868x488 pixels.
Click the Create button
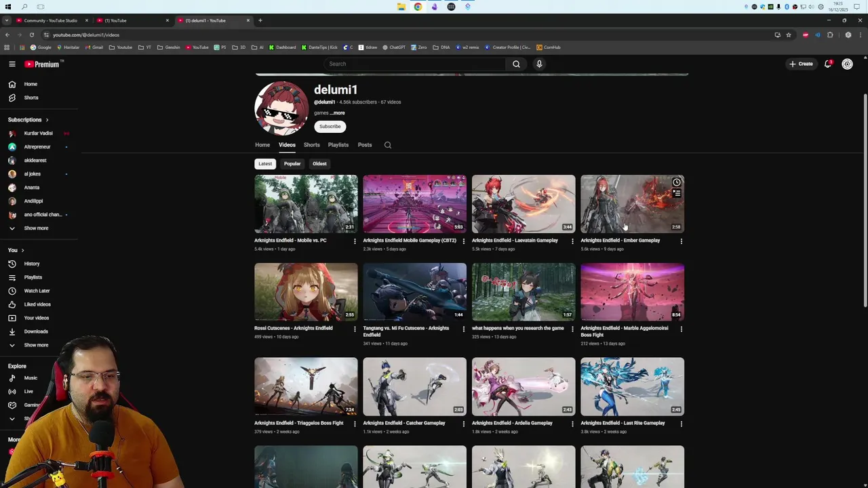(801, 64)
